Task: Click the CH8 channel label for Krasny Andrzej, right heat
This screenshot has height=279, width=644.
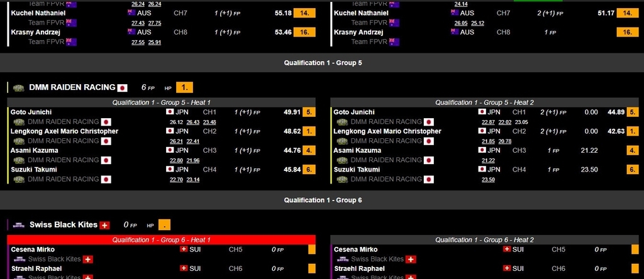Action: point(503,32)
